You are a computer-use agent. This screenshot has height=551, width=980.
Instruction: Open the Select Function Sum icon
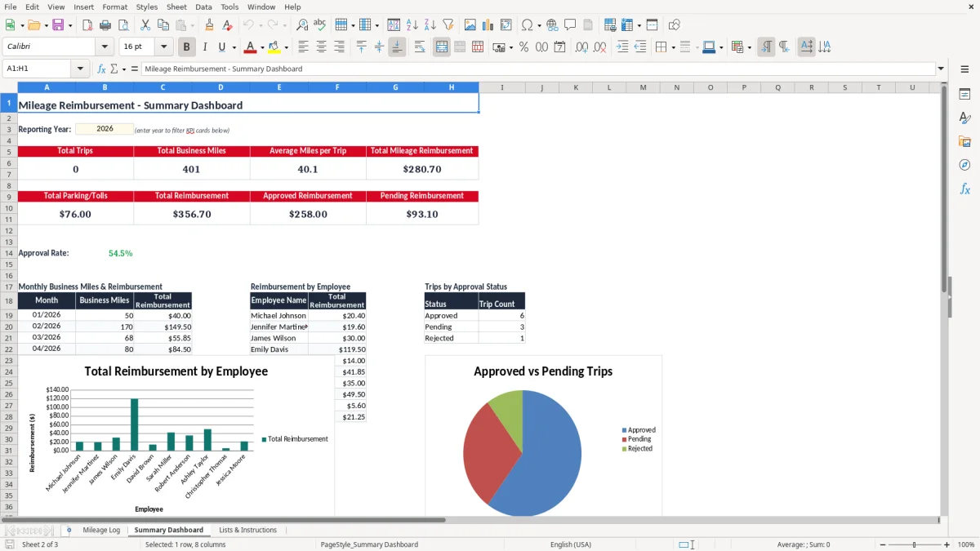pos(114,69)
